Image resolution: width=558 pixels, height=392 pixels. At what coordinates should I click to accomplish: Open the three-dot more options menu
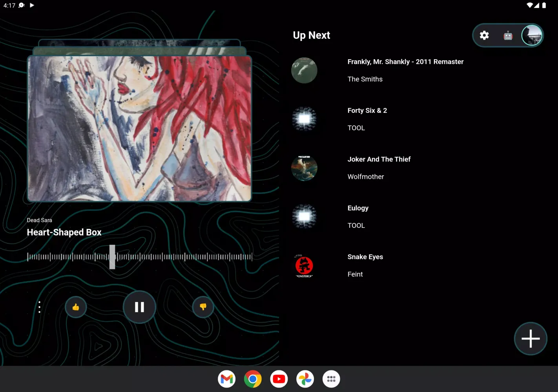pos(40,307)
